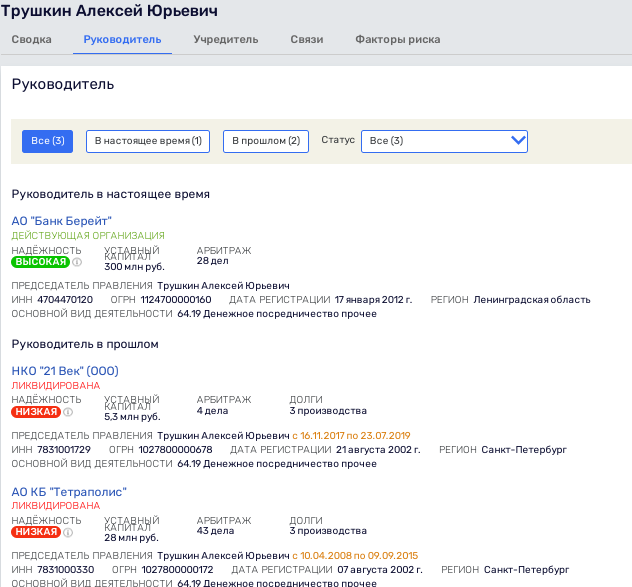Click ДЕЙСТВУЮЩАЯ ОРГАНИЗАЦИЯ status text

coord(88,236)
